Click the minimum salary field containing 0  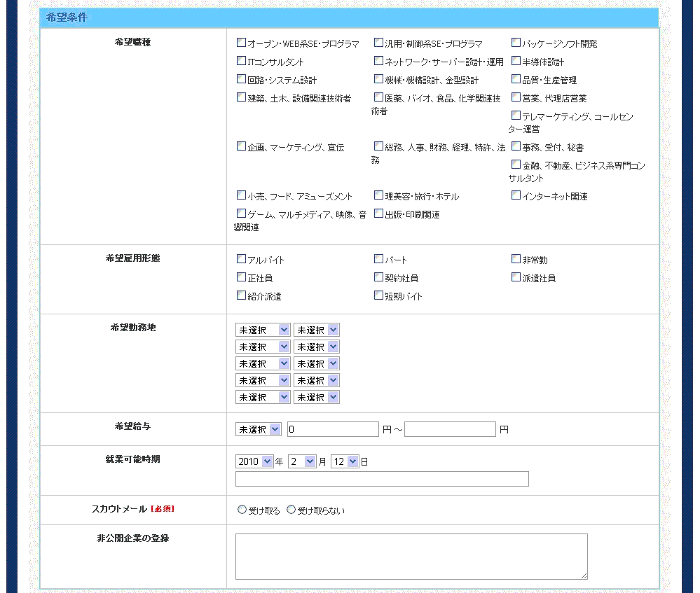(x=333, y=429)
